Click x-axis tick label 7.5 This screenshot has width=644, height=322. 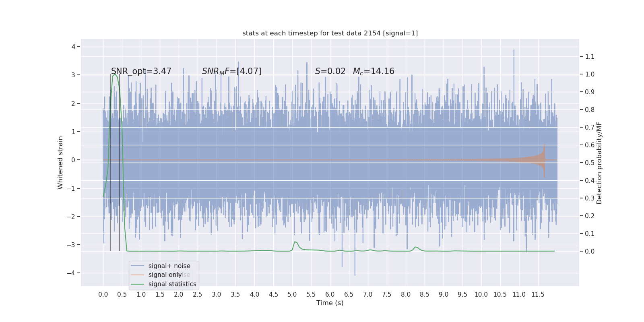point(387,295)
